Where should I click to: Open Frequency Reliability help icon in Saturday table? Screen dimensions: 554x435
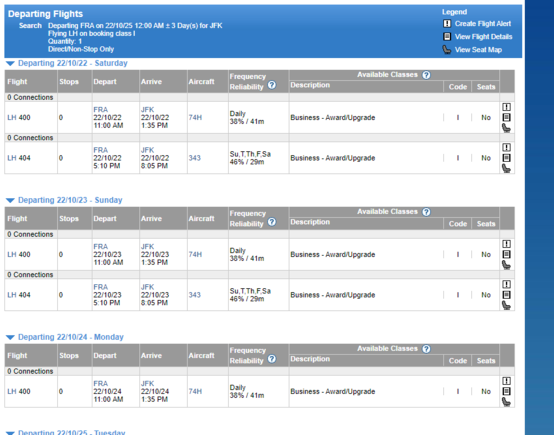pos(272,85)
